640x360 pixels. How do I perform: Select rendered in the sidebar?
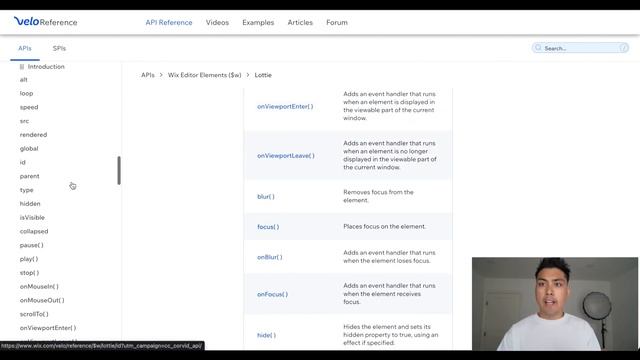(x=33, y=135)
